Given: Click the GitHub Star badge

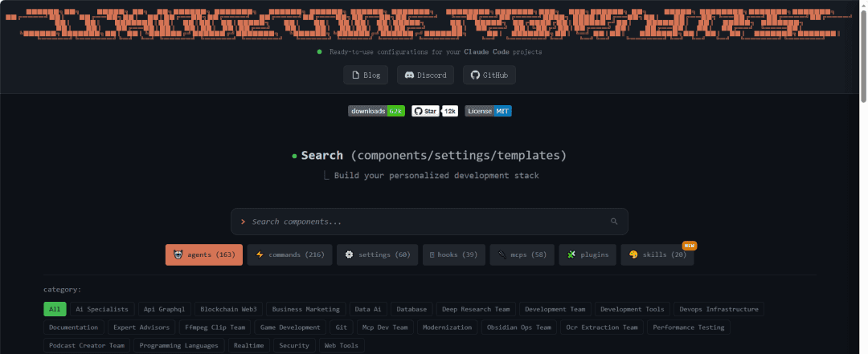Looking at the screenshot, I should 435,111.
